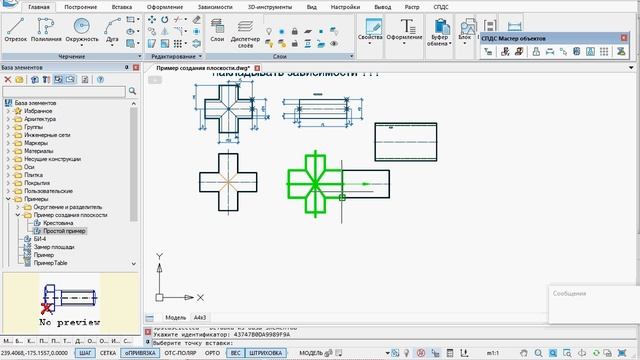Collapse Пример создания плоскости folder
The width and height of the screenshot is (640, 360).
click(x=18, y=215)
